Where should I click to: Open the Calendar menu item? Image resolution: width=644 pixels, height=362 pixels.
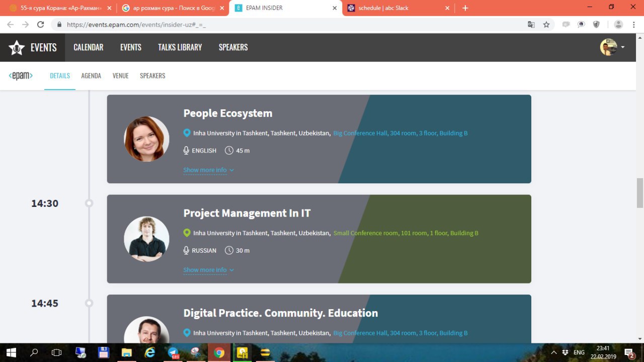coord(89,47)
